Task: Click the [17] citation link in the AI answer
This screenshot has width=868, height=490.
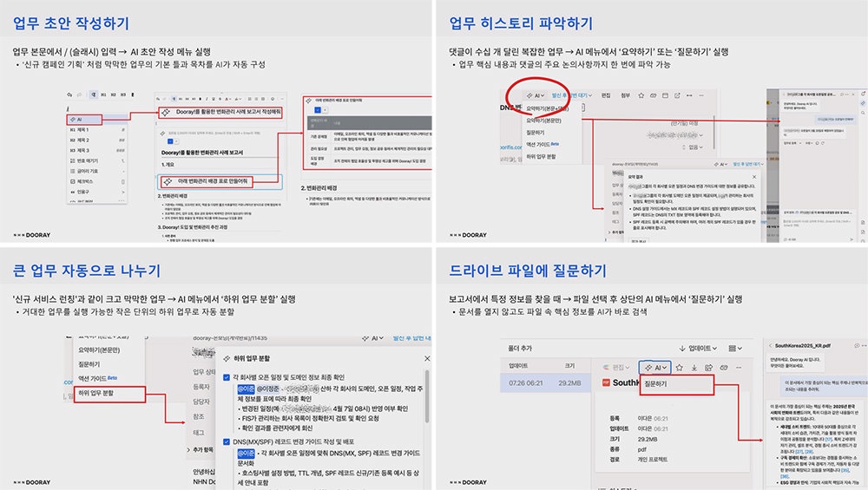Action: click(x=829, y=440)
